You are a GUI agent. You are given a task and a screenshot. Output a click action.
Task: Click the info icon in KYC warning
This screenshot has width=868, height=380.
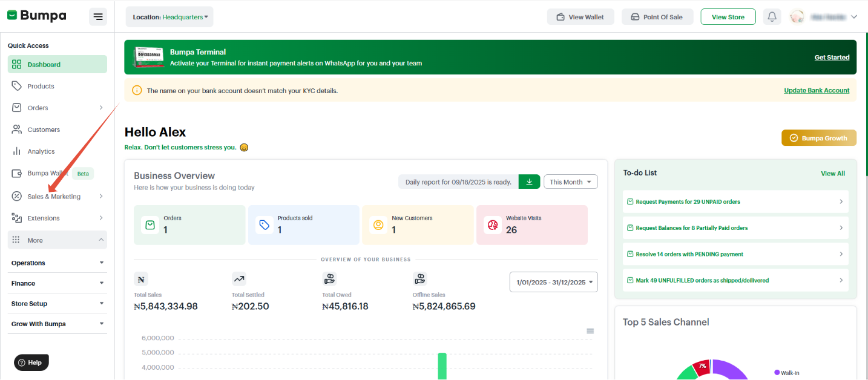(137, 91)
